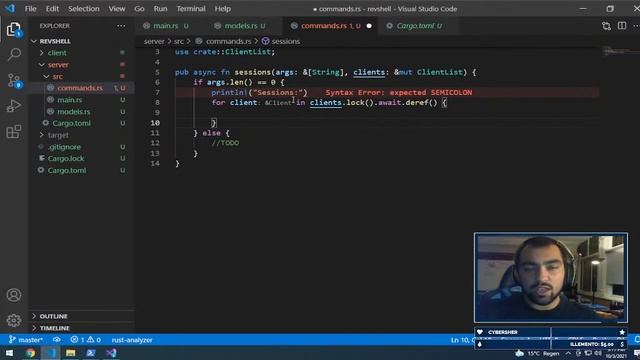
Task: Open the root Cargo.toml file
Action: point(67,170)
